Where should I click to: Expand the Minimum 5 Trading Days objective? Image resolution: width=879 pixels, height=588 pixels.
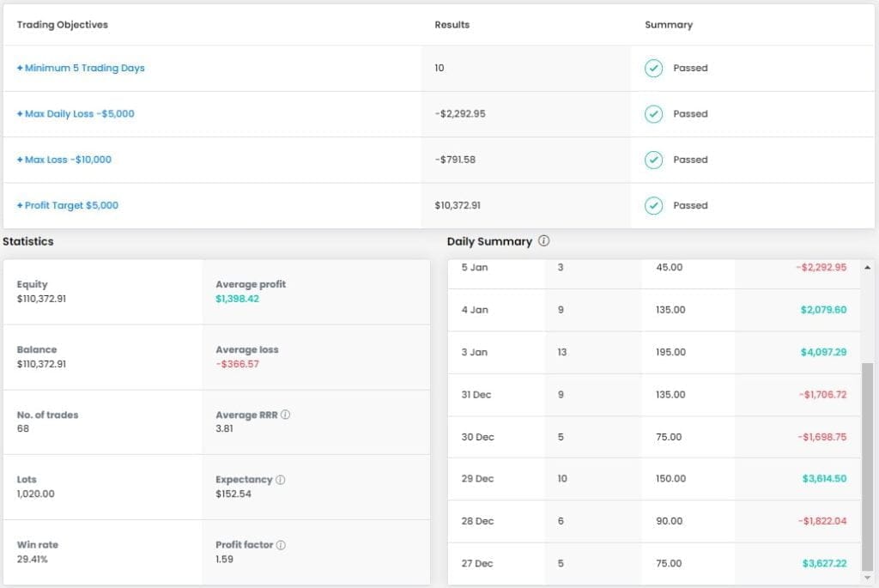click(81, 68)
